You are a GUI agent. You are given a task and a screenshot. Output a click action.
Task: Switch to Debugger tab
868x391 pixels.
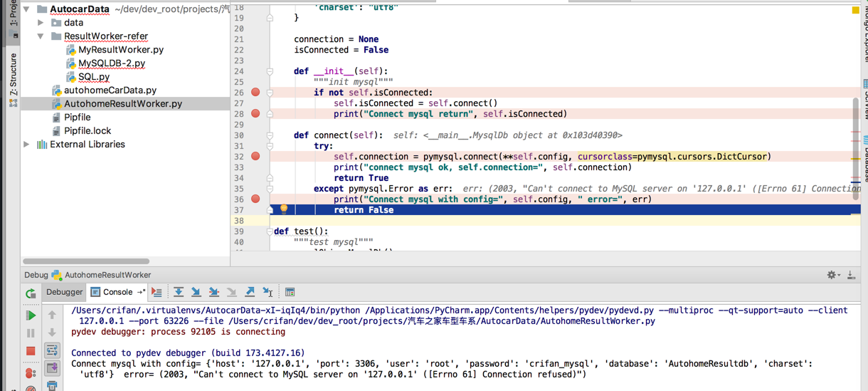[64, 292]
